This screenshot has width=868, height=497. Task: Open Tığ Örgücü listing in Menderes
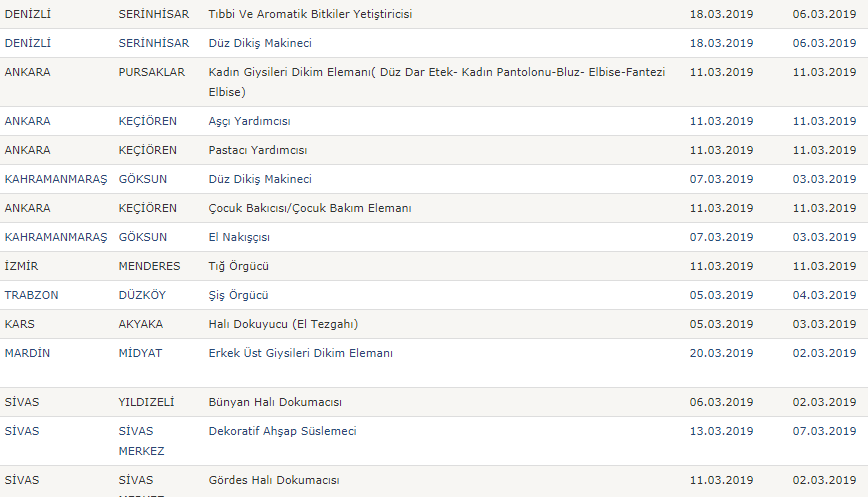tap(238, 266)
